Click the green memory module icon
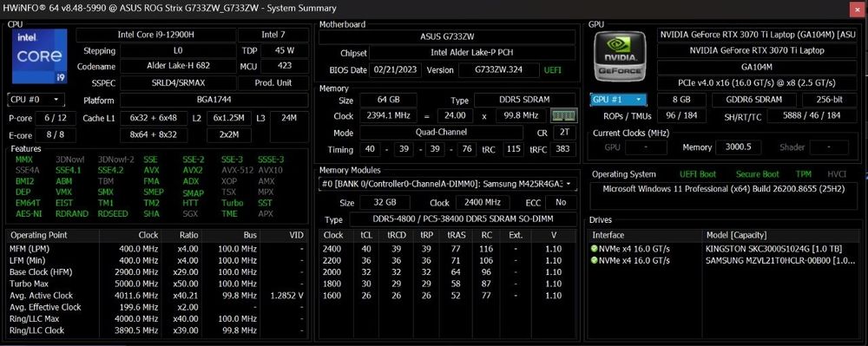 (563, 116)
